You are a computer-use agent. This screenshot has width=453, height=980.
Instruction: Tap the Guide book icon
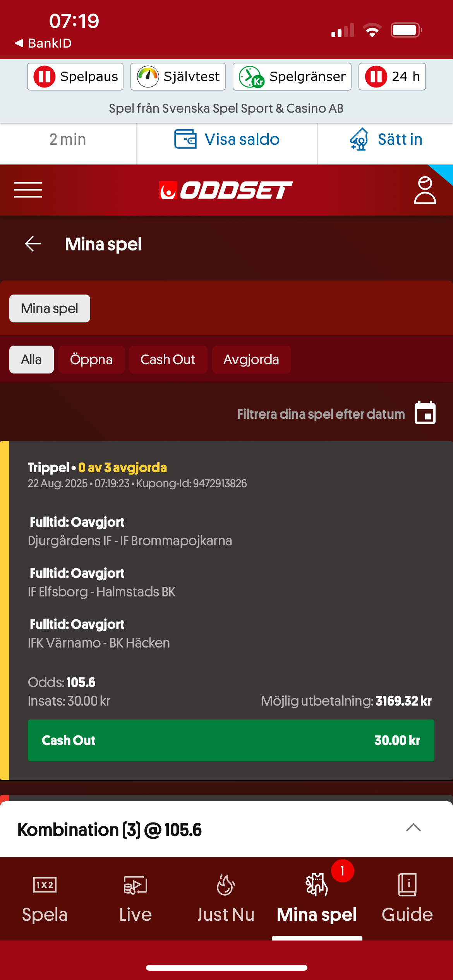(x=407, y=885)
